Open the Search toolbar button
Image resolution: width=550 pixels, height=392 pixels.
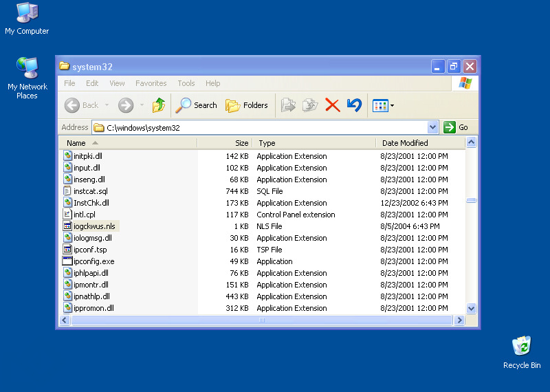(197, 105)
